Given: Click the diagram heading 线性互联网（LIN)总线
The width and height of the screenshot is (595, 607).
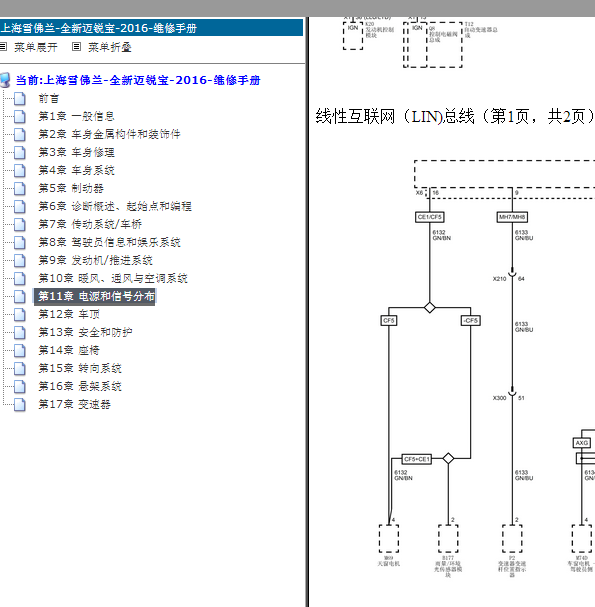Looking at the screenshot, I should coord(395,116).
